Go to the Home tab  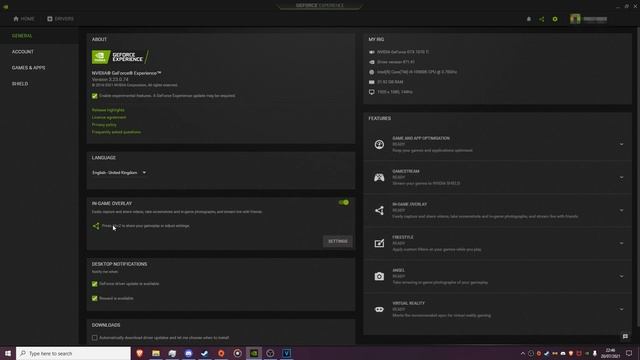[24, 19]
